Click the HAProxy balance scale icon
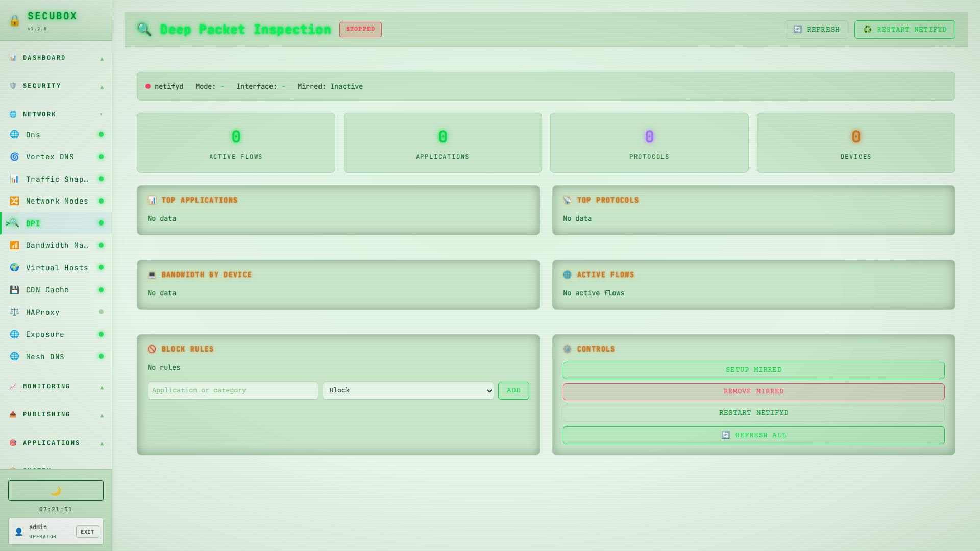The height and width of the screenshot is (551, 980). [14, 312]
